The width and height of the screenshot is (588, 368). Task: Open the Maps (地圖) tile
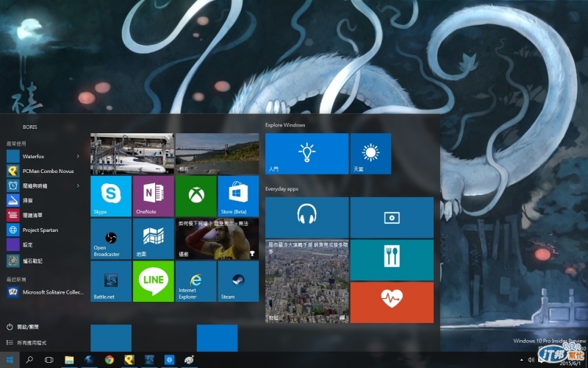[154, 238]
